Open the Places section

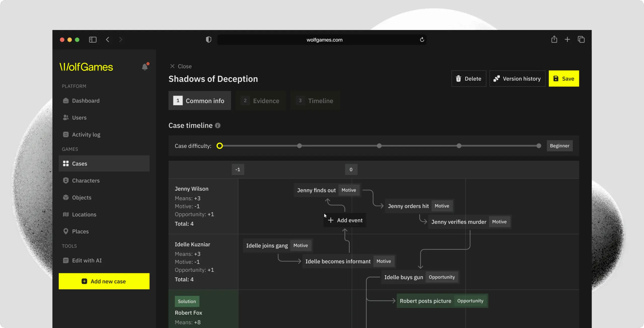point(80,231)
